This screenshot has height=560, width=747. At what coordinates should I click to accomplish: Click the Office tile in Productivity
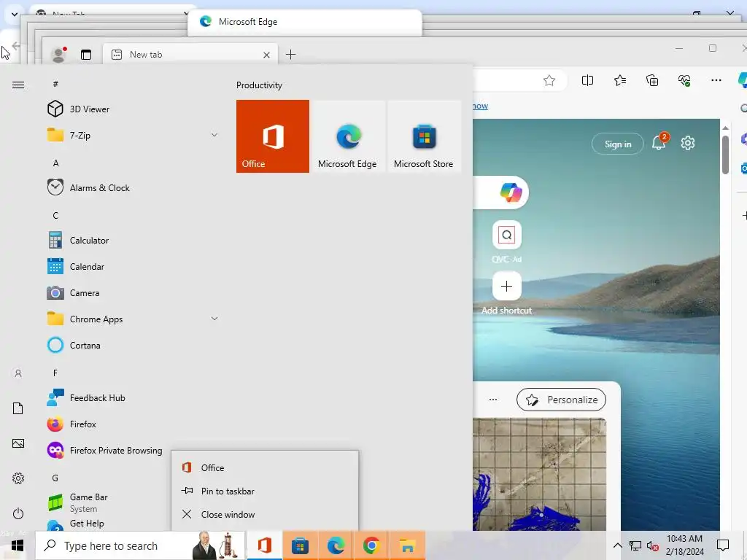(273, 136)
